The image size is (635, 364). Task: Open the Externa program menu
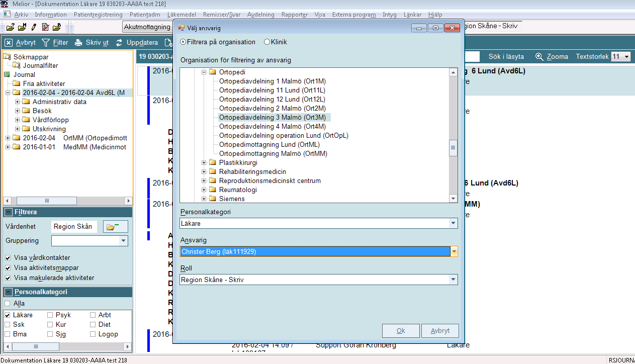[x=354, y=15]
